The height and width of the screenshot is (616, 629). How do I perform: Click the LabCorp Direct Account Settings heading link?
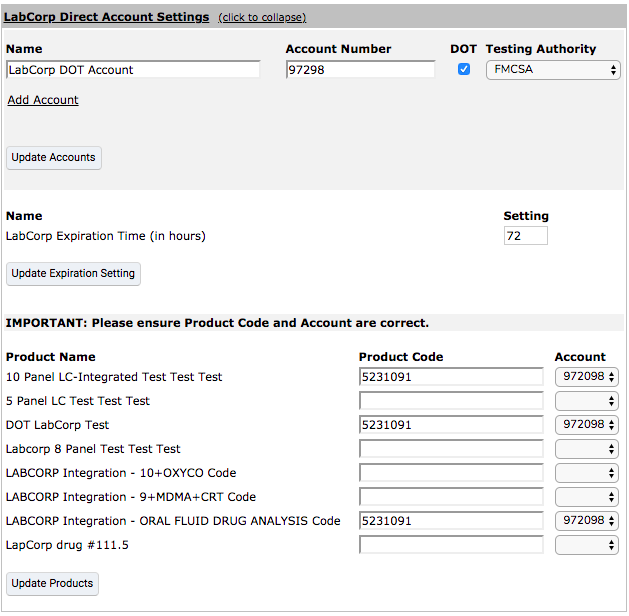pyautogui.click(x=107, y=17)
